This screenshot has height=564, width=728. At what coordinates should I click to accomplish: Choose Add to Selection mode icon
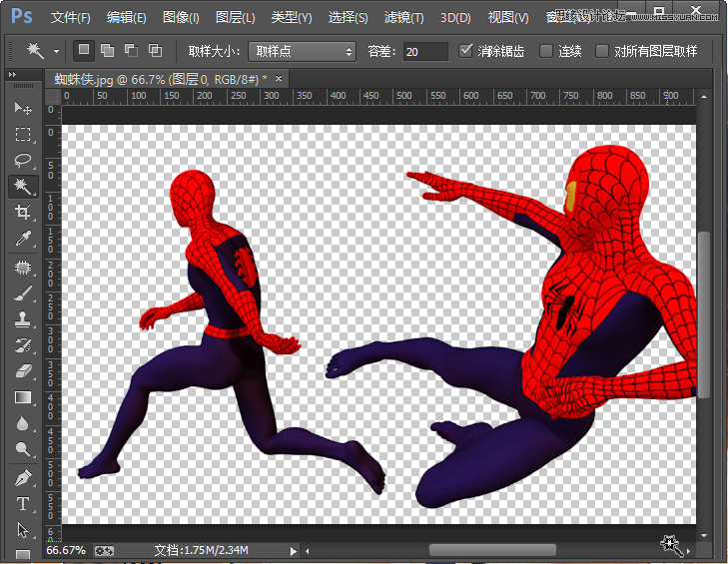click(108, 50)
